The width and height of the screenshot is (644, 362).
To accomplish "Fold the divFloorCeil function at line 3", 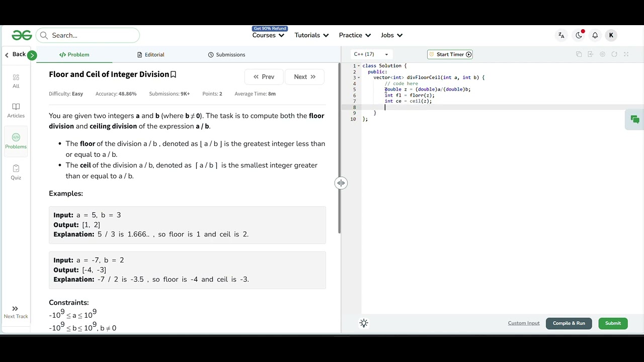I will point(359,78).
